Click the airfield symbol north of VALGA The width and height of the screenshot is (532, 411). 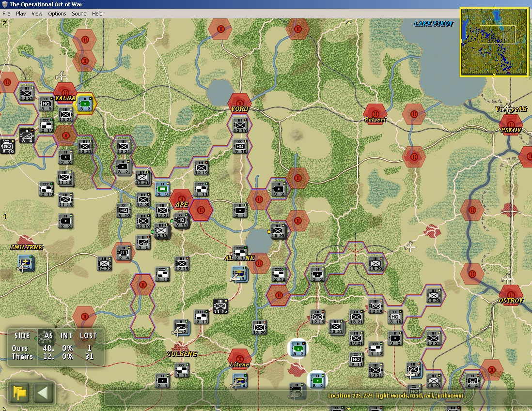click(61, 76)
